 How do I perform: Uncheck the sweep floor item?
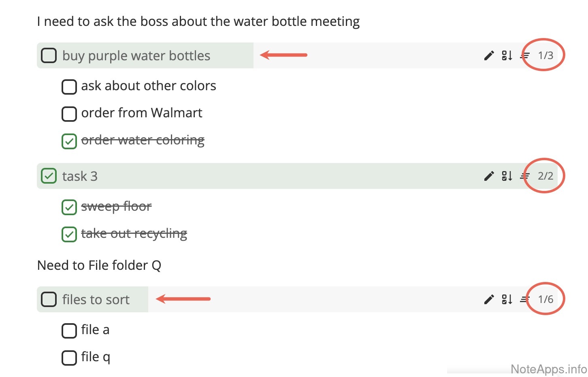coord(69,207)
